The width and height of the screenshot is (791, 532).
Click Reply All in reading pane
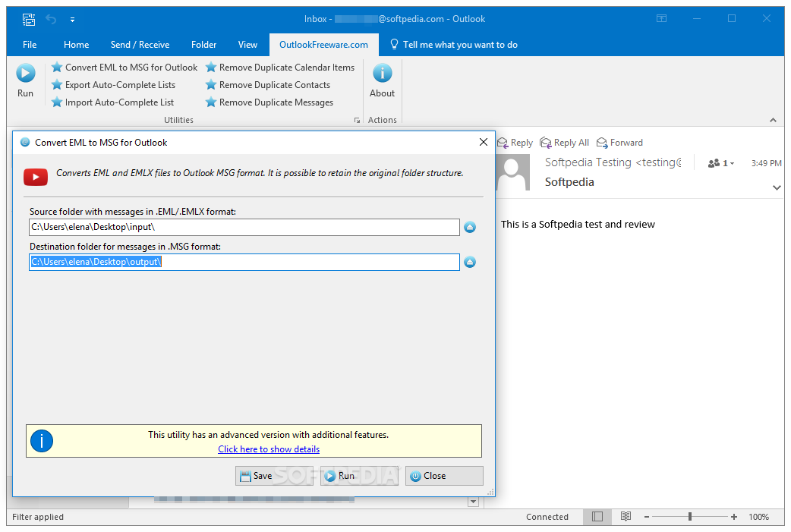click(x=564, y=143)
